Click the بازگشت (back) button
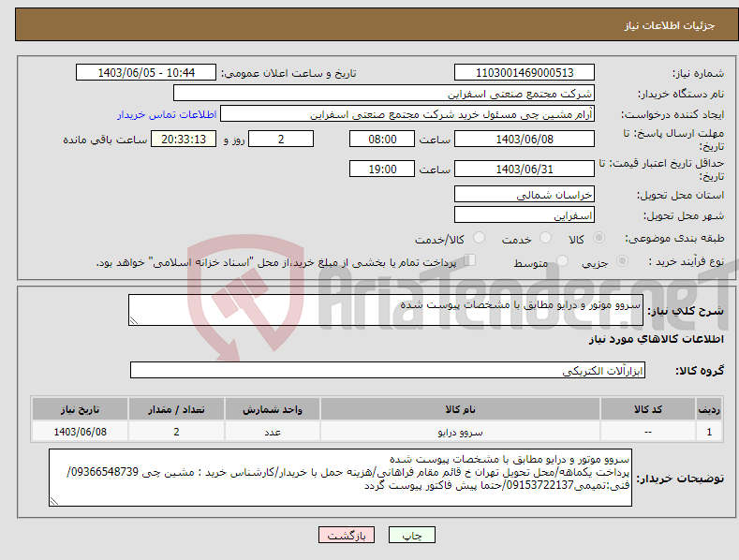 (x=347, y=536)
